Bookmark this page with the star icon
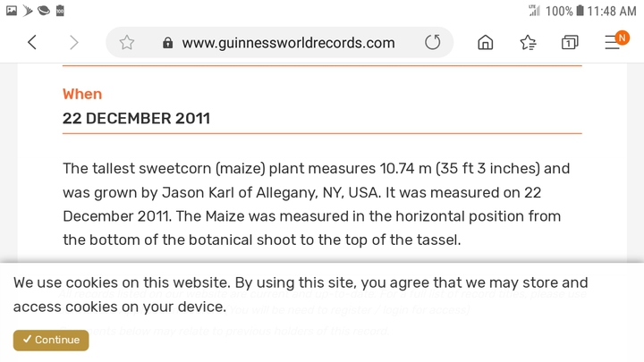The width and height of the screenshot is (644, 362). click(127, 42)
